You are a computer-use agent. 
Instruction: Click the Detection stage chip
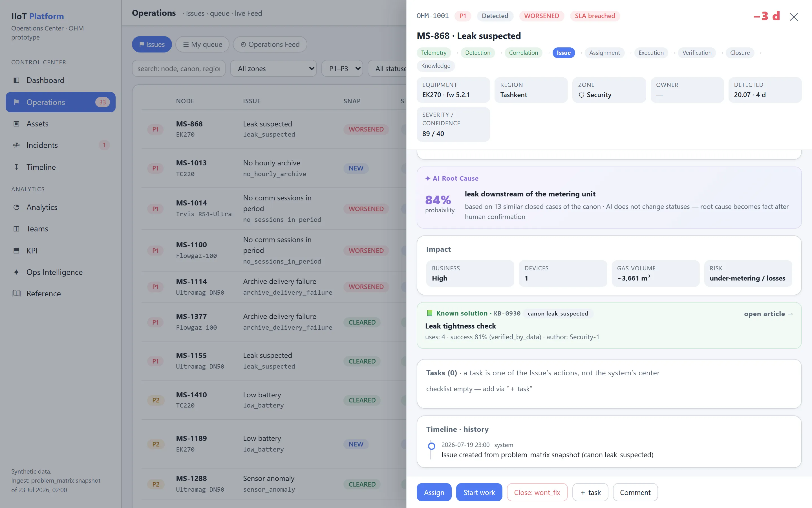(x=477, y=53)
